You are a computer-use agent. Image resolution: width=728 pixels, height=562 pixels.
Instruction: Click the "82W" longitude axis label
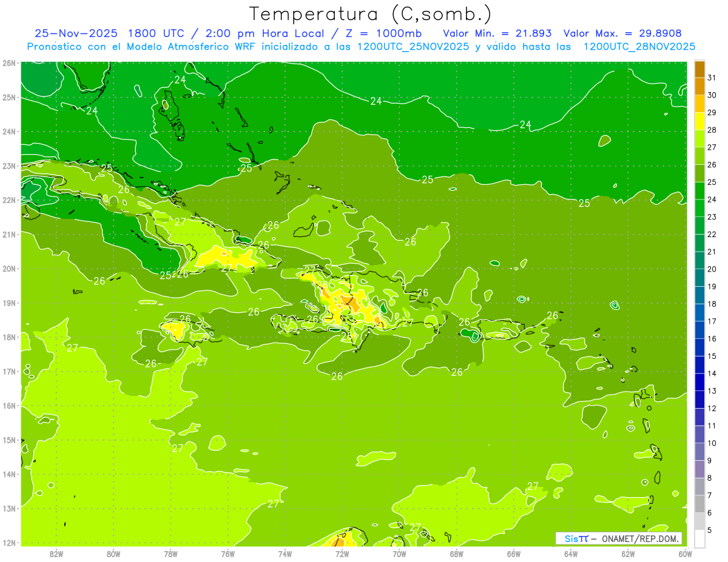(56, 553)
